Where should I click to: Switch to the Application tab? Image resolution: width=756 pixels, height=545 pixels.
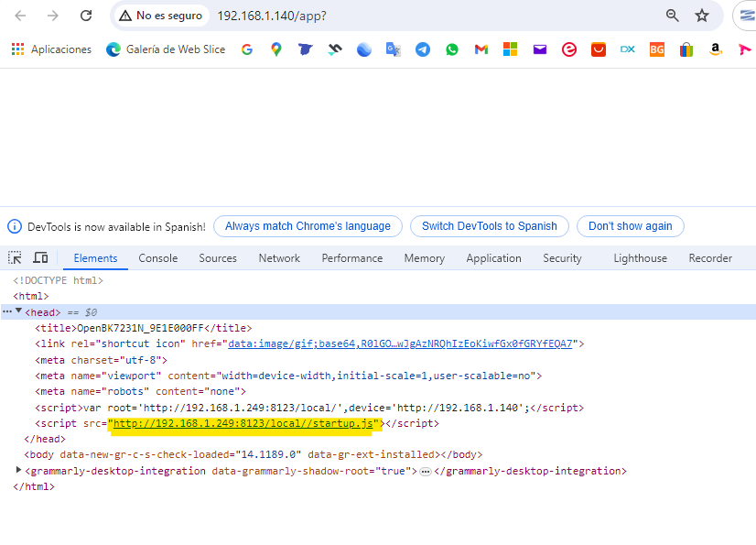[x=493, y=258]
